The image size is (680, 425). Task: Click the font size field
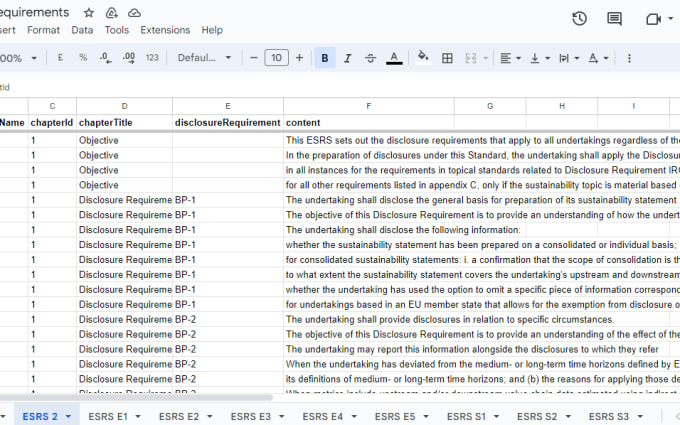click(x=277, y=58)
